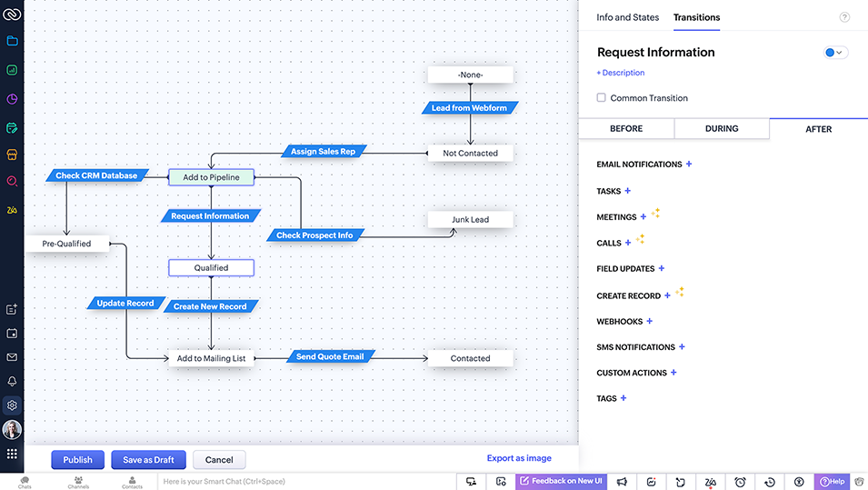Open the Chats icon in bottom bar

click(25, 482)
